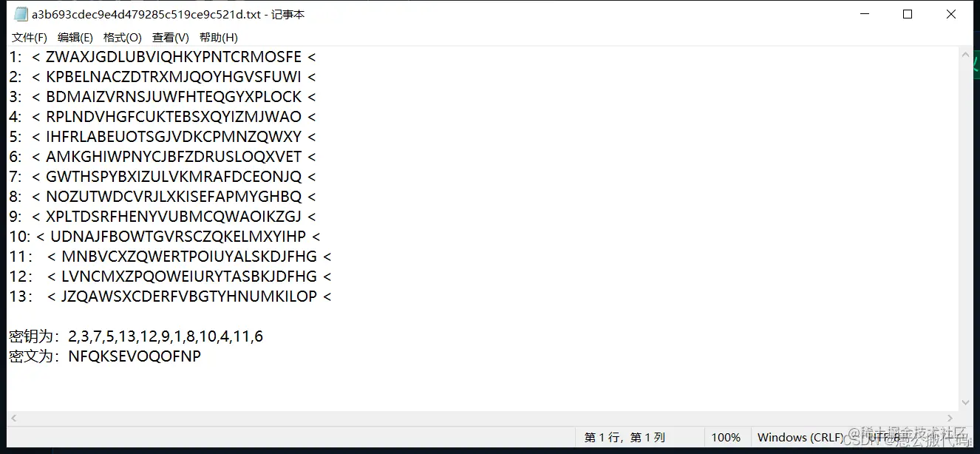Open the 格式(O) menu
This screenshot has width=980, height=454.
pyautogui.click(x=123, y=37)
